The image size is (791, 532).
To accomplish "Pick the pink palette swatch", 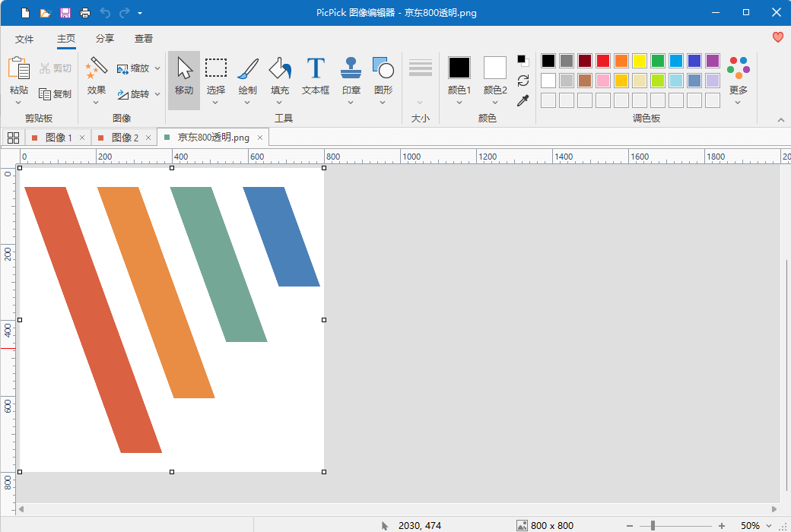I will tap(603, 80).
